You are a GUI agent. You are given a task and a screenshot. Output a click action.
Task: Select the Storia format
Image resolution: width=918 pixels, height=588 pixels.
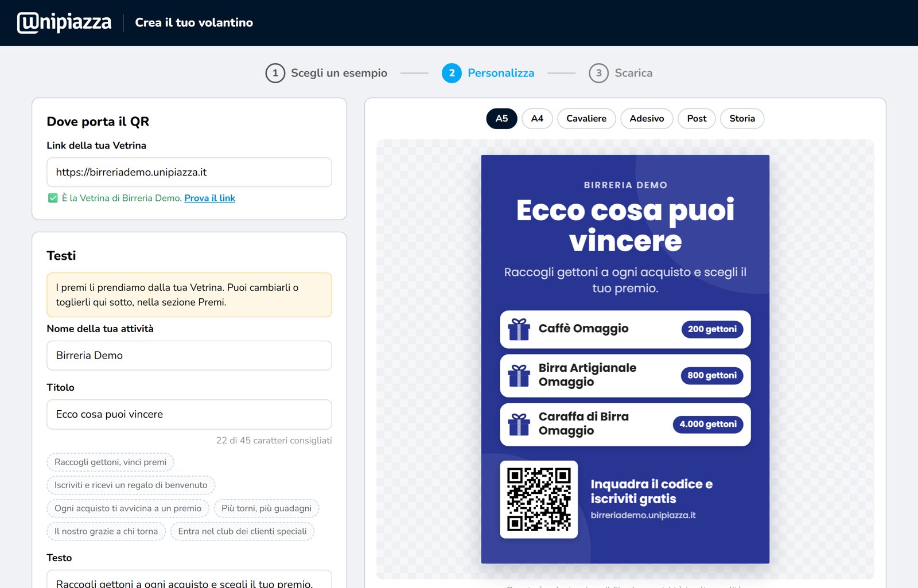tap(742, 119)
